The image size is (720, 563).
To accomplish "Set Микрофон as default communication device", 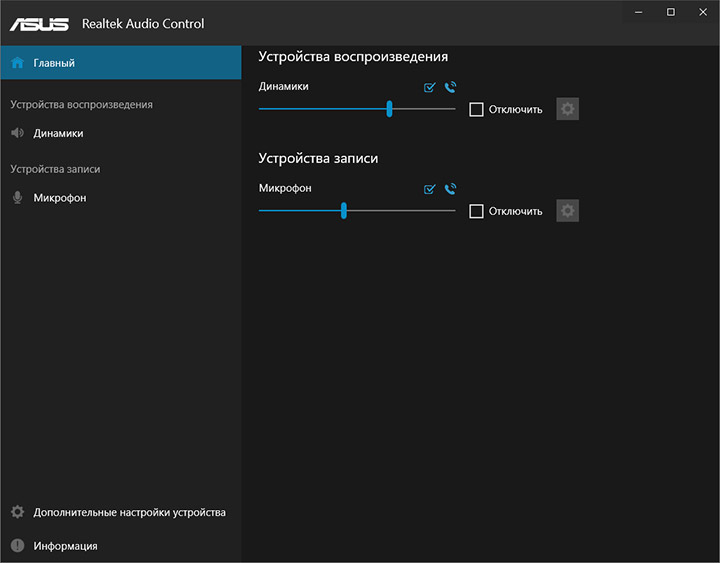I will (450, 188).
